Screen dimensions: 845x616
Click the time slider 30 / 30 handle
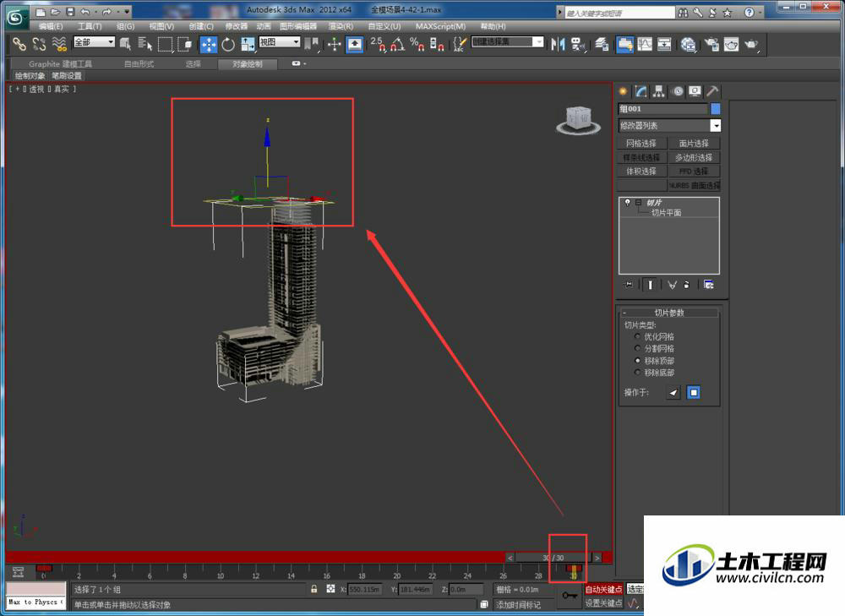tap(553, 558)
